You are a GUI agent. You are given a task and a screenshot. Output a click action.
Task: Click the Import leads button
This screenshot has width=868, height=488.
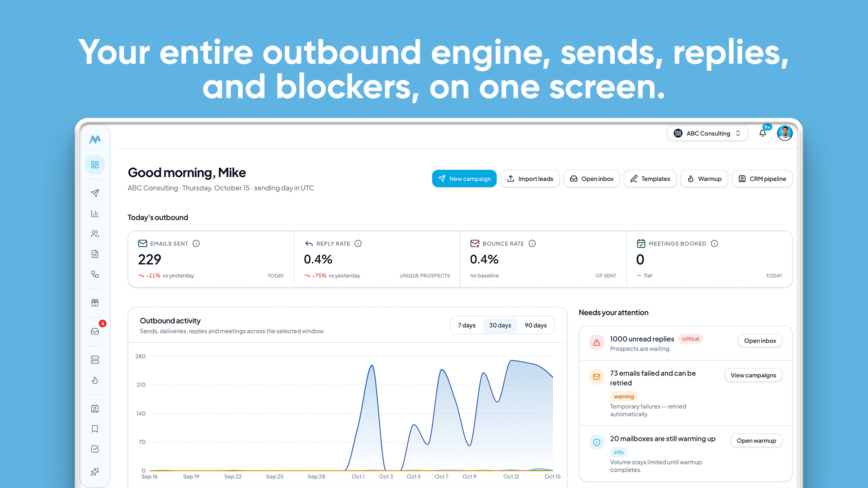click(x=530, y=178)
